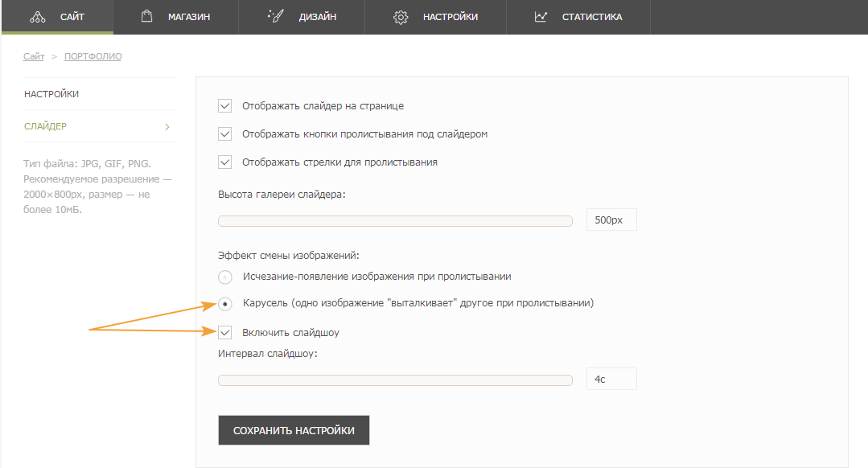Click the gear icon for НАСТРОЙКИ
Image resolution: width=868 pixels, height=468 pixels.
click(401, 17)
